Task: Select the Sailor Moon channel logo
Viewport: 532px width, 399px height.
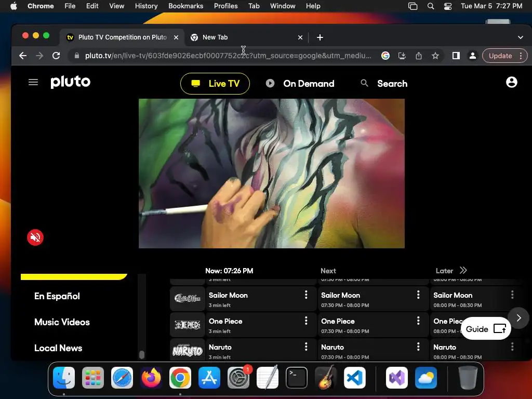Action: tap(187, 299)
